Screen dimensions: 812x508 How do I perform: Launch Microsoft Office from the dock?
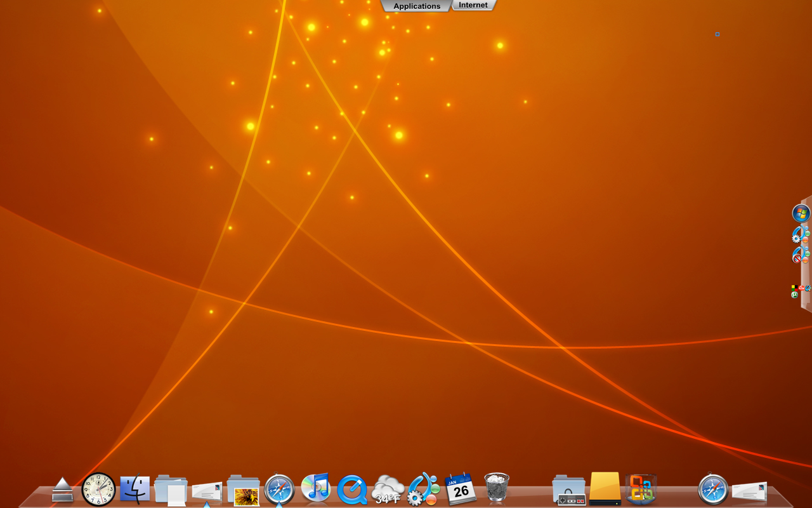[641, 490]
